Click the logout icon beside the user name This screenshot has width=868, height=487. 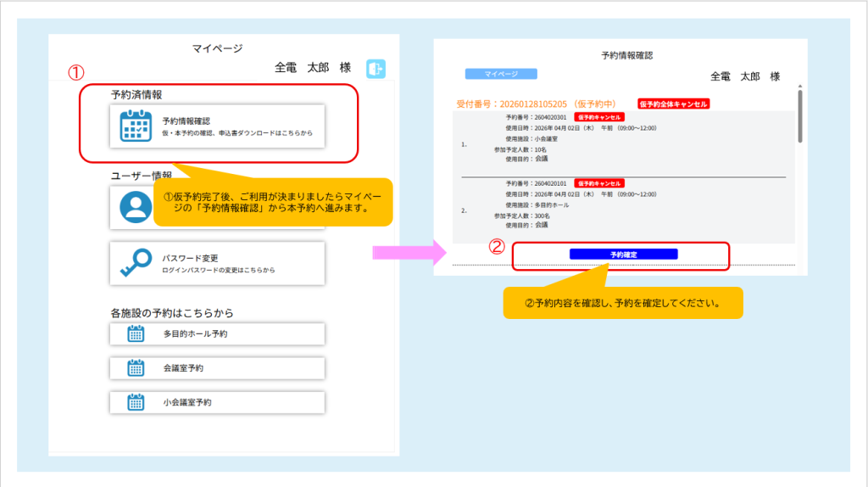[x=376, y=69]
